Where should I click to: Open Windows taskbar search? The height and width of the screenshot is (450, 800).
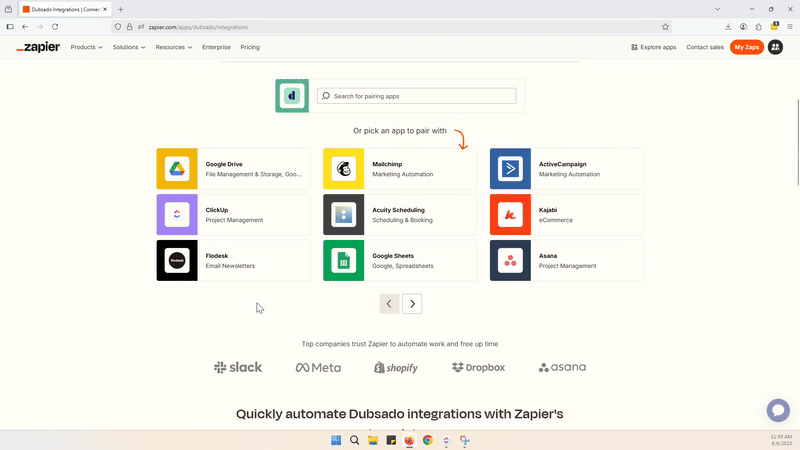pyautogui.click(x=355, y=440)
